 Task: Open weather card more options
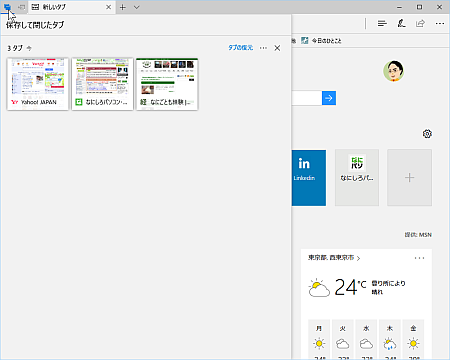419,258
